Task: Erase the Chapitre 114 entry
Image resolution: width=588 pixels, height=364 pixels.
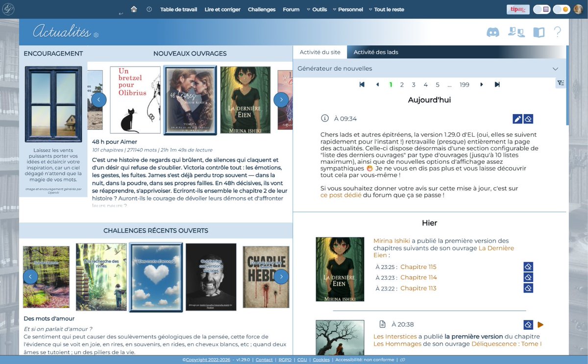Action: (528, 277)
